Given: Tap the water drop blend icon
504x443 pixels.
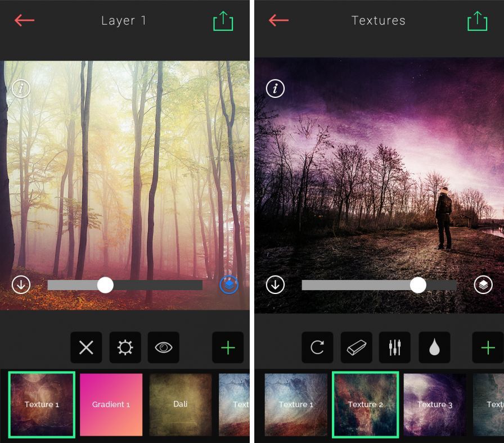Looking at the screenshot, I should [434, 347].
